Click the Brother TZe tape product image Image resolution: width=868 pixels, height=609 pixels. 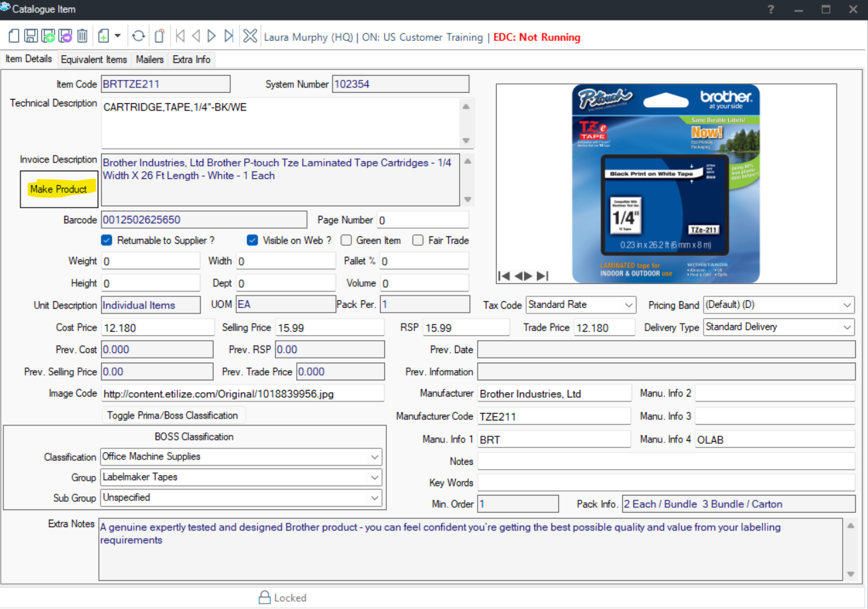666,184
